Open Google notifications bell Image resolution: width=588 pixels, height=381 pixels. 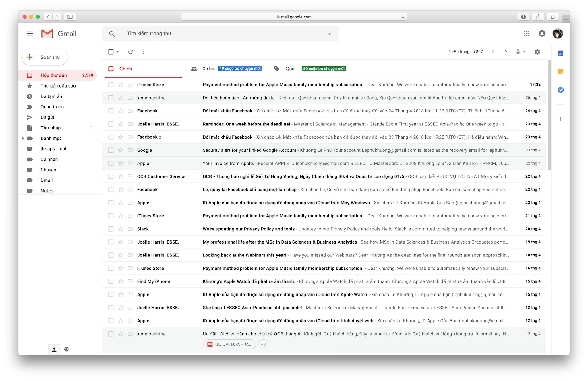(x=542, y=34)
